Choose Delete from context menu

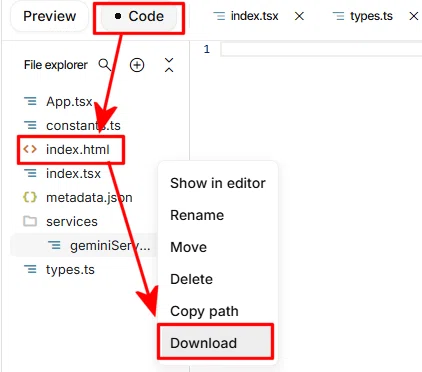[191, 279]
